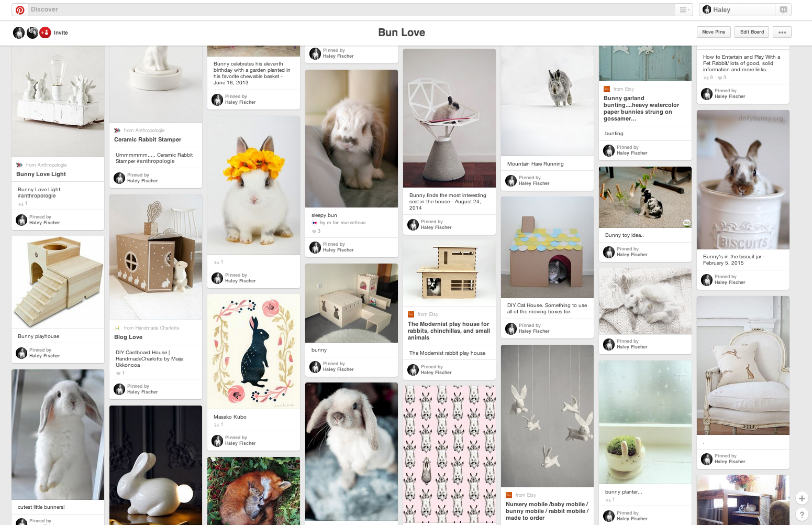The image size is (812, 525).
Task: Click Haley Fischer avatar under Mountain Hare Running
Action: pyautogui.click(x=511, y=181)
